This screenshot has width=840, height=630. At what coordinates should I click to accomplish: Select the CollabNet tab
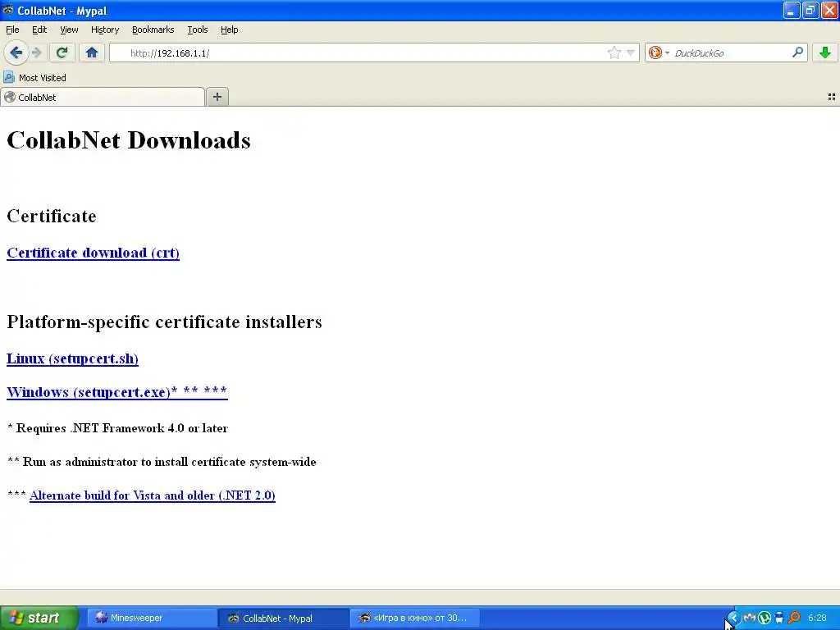[103, 97]
